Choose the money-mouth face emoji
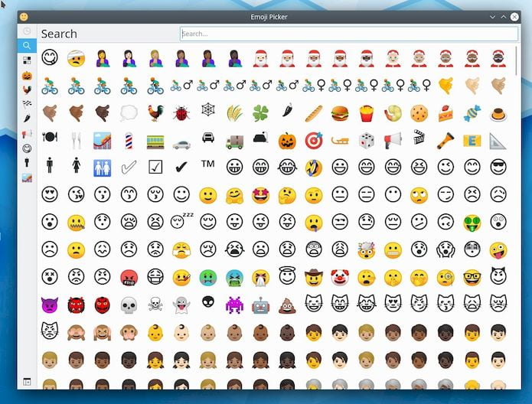Viewport: 532px width, 404px height. click(x=472, y=223)
